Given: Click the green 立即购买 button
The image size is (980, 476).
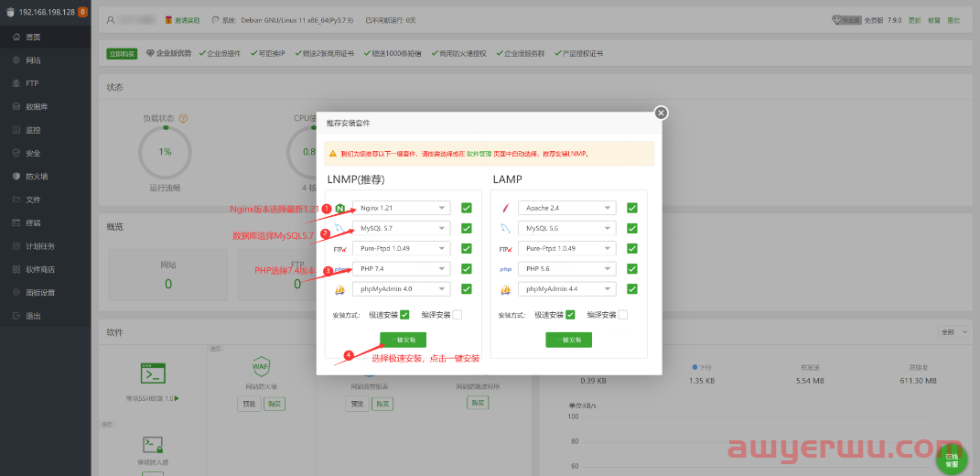Looking at the screenshot, I should point(122,54).
